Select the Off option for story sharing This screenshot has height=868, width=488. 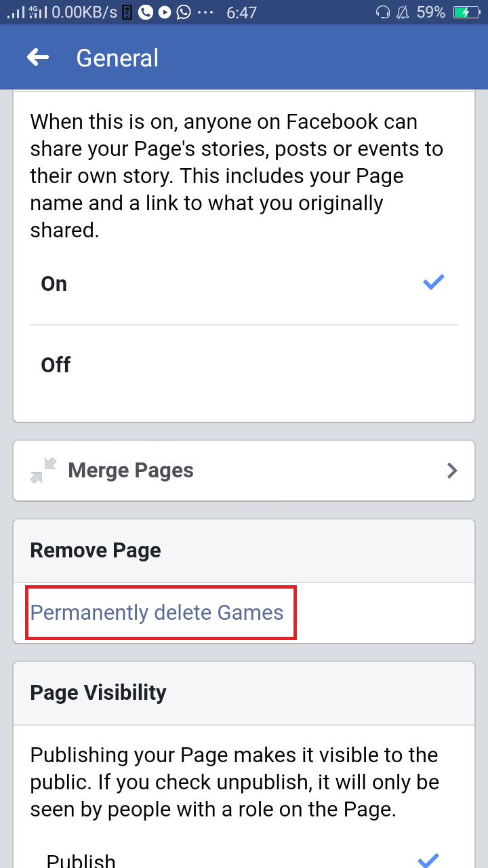click(244, 365)
